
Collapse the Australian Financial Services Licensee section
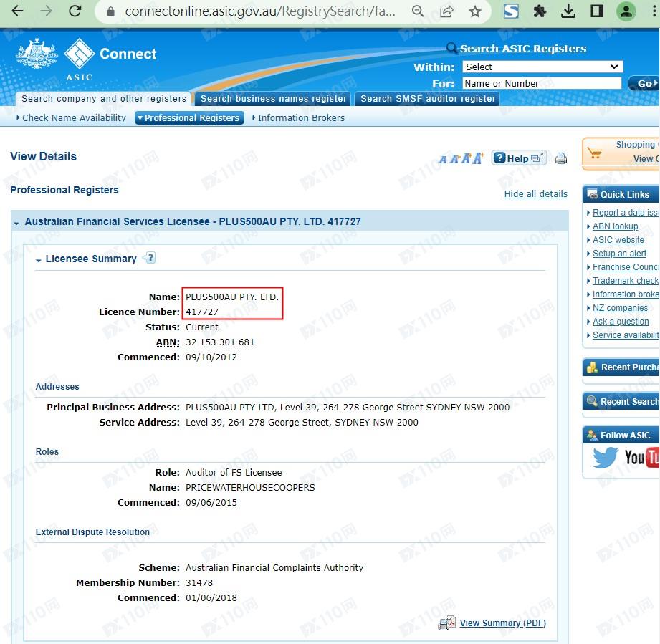16,223
